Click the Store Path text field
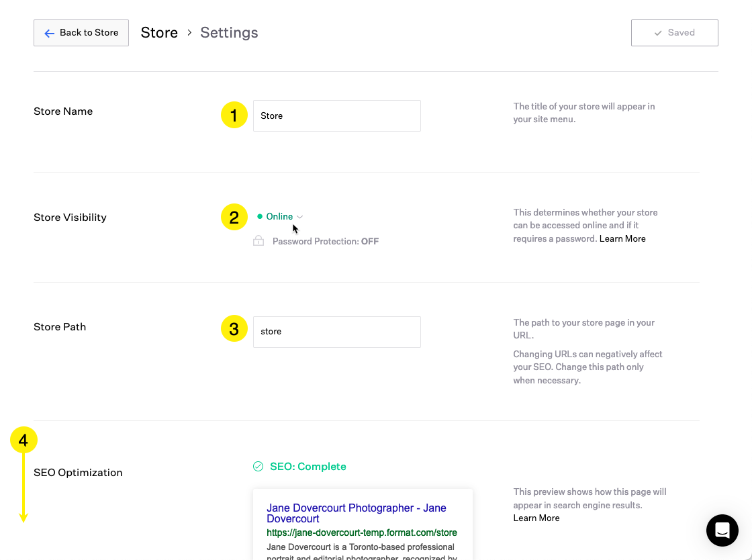The height and width of the screenshot is (560, 752). tap(336, 331)
